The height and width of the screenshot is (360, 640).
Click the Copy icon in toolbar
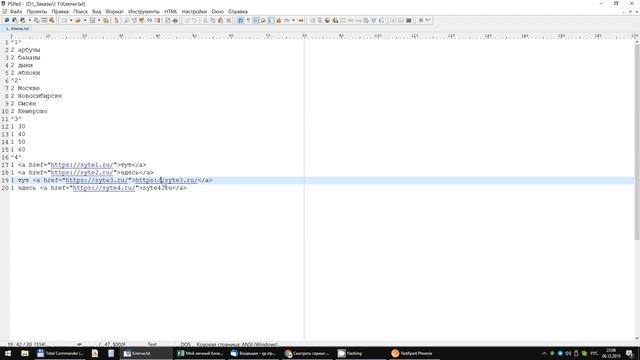click(x=213, y=20)
